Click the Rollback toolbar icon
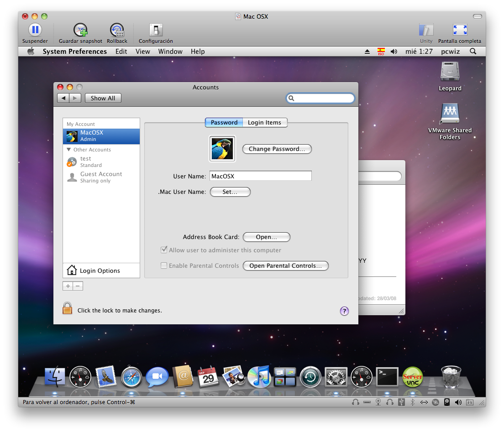 [x=117, y=31]
